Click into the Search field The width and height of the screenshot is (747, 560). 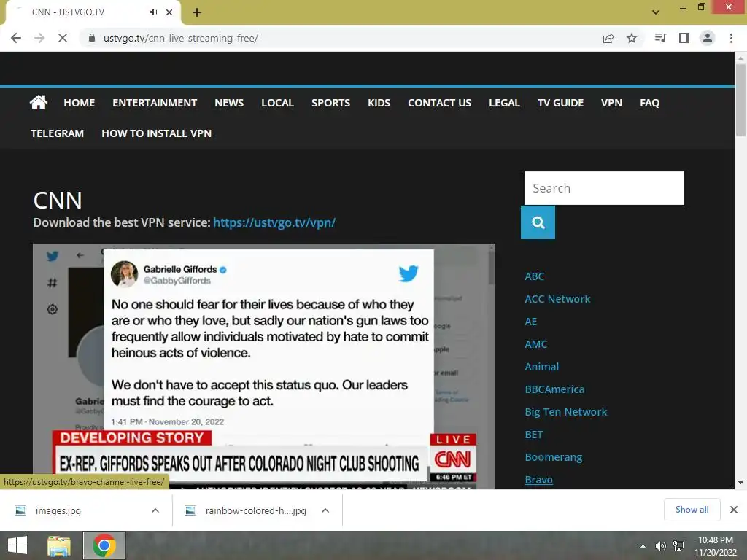pyautogui.click(x=604, y=188)
